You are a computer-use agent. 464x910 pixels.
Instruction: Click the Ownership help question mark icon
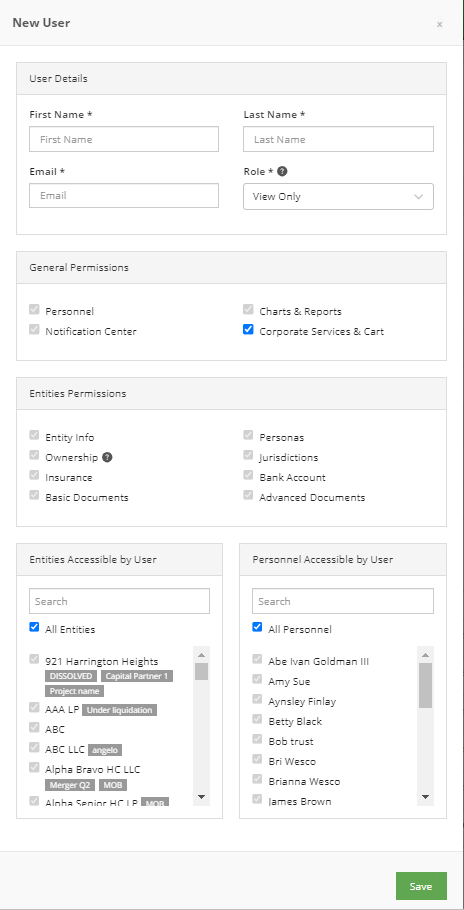pos(107,457)
